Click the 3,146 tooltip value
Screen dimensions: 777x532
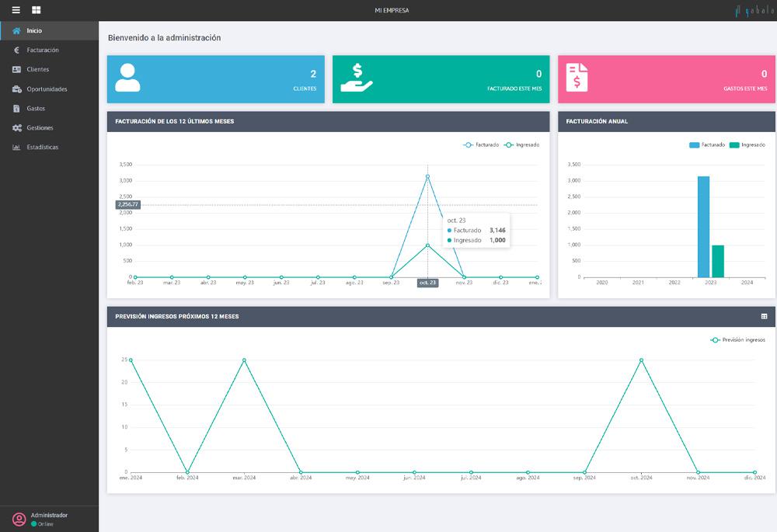[497, 231]
